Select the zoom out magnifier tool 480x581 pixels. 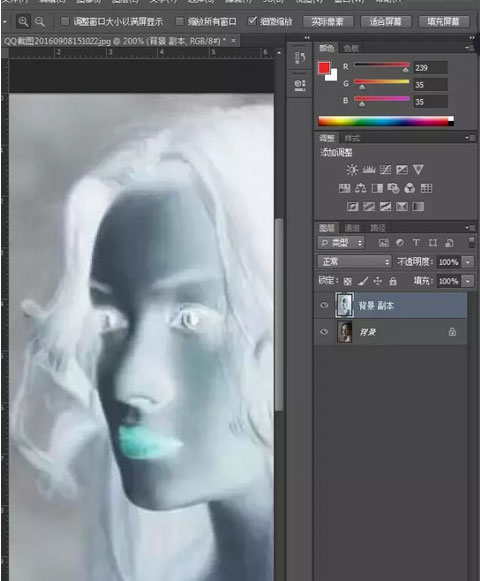(40, 22)
